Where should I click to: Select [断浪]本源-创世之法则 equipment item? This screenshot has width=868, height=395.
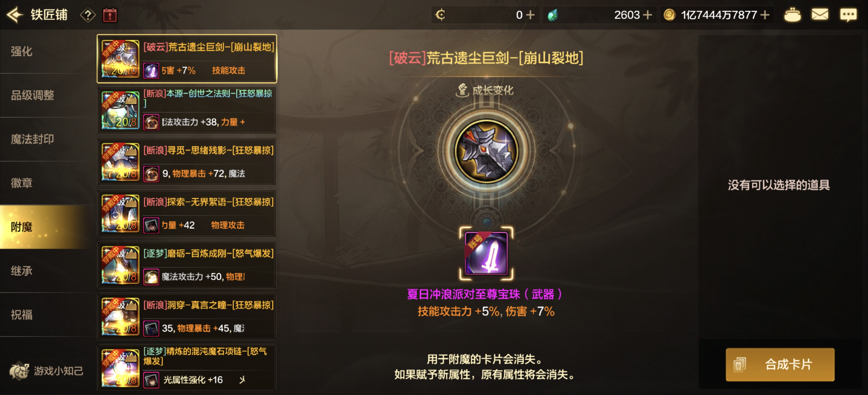(x=187, y=110)
